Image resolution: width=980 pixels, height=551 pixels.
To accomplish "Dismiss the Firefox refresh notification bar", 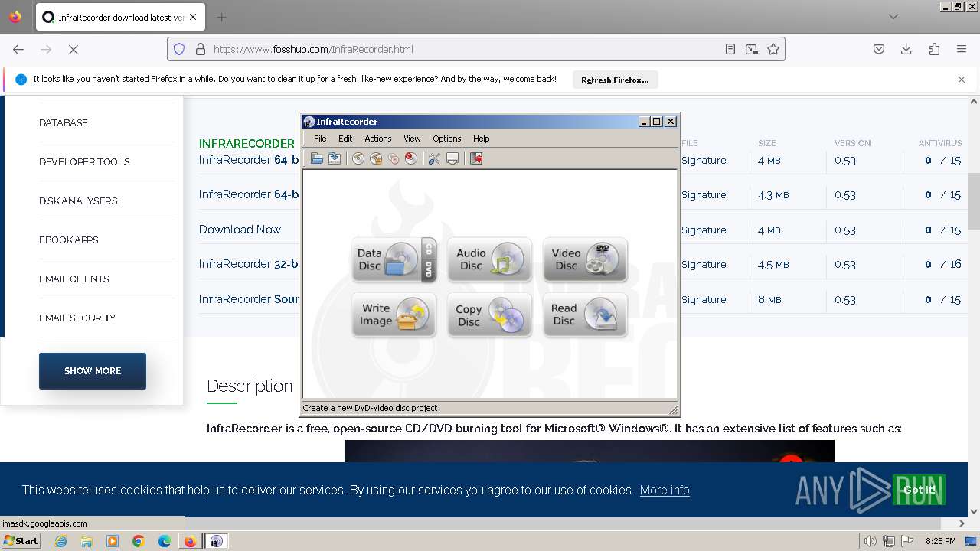I will click(962, 80).
